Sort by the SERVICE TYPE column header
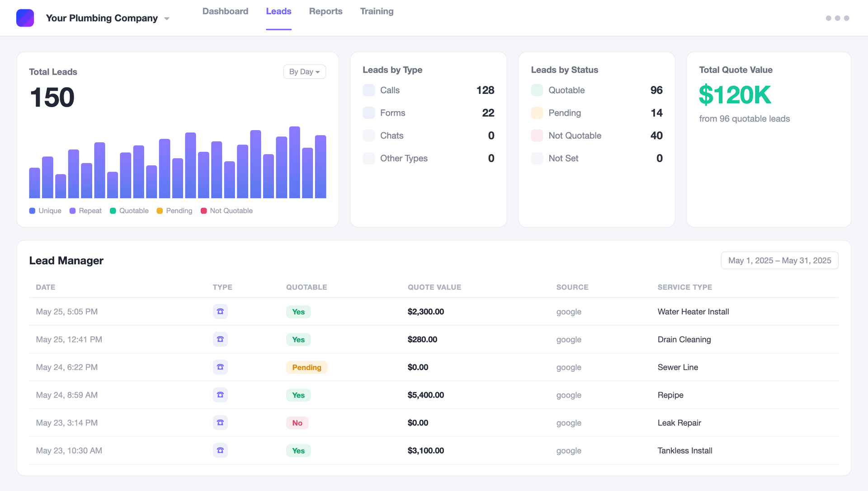Screen dimensions: 868x491 tap(684, 287)
